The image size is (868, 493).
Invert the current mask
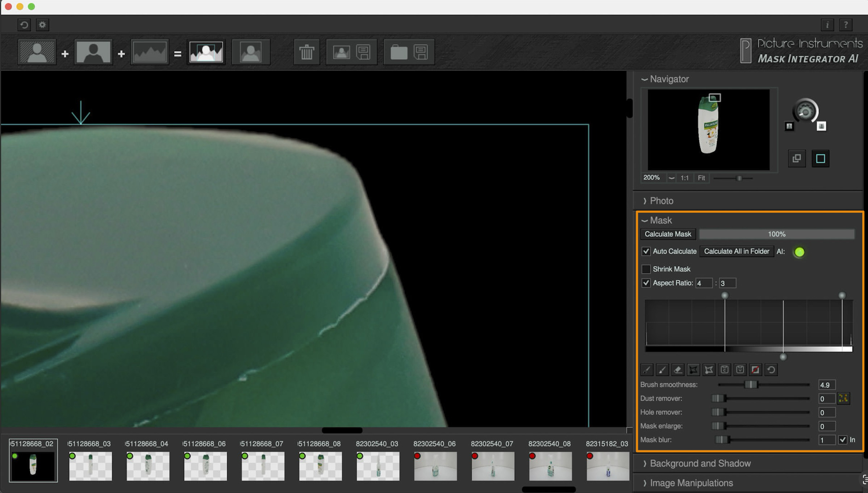[756, 370]
